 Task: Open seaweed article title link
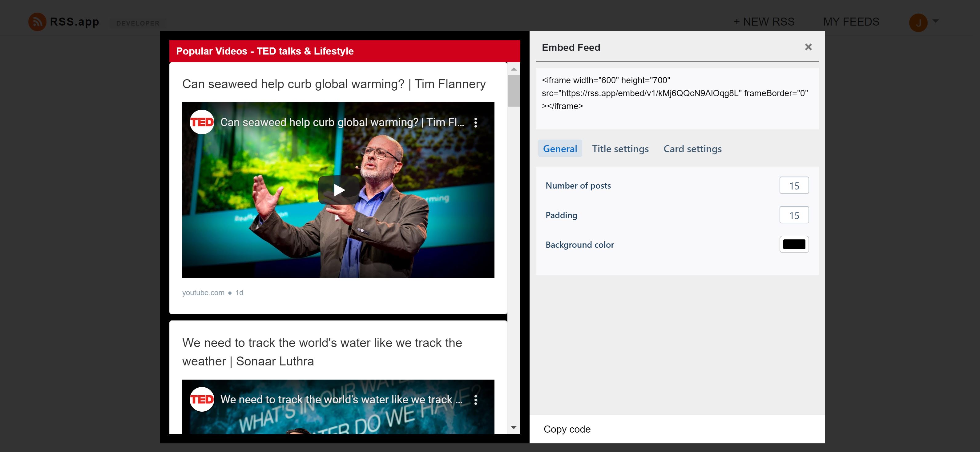click(x=334, y=84)
